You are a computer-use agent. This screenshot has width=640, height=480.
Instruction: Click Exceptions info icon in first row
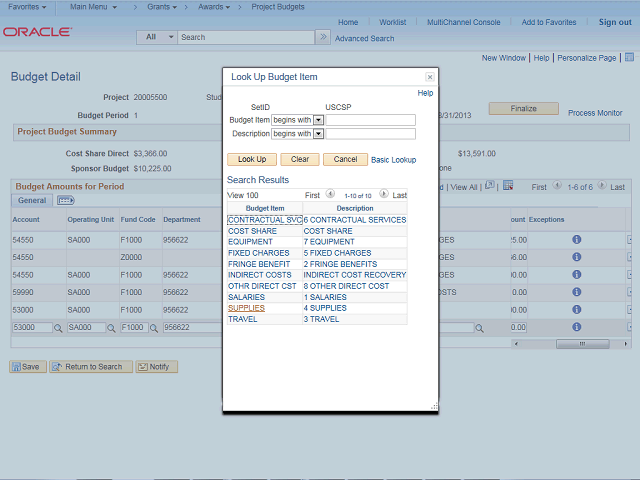click(x=576, y=240)
